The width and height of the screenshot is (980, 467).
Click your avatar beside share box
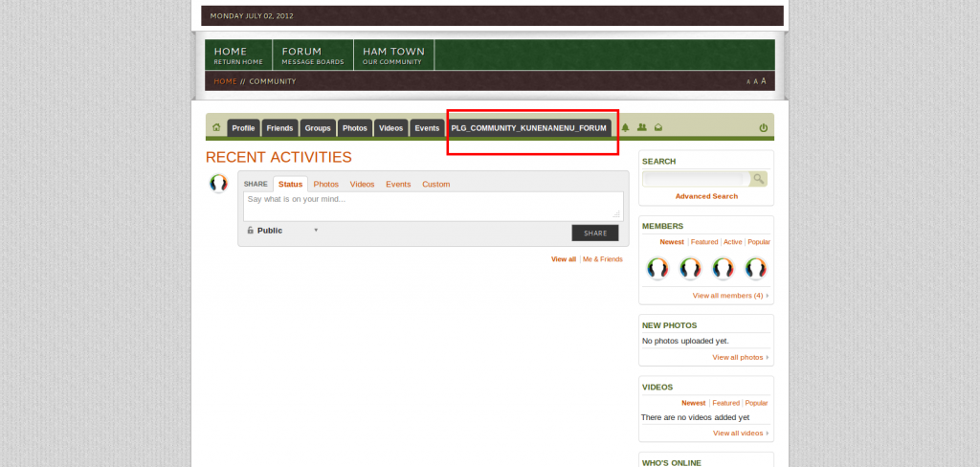[x=218, y=184]
